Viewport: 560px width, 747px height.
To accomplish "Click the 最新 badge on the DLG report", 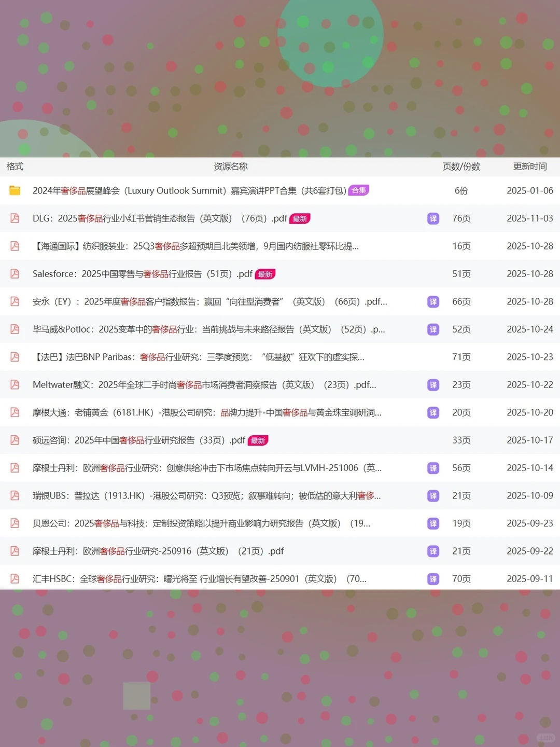I will pyautogui.click(x=300, y=218).
